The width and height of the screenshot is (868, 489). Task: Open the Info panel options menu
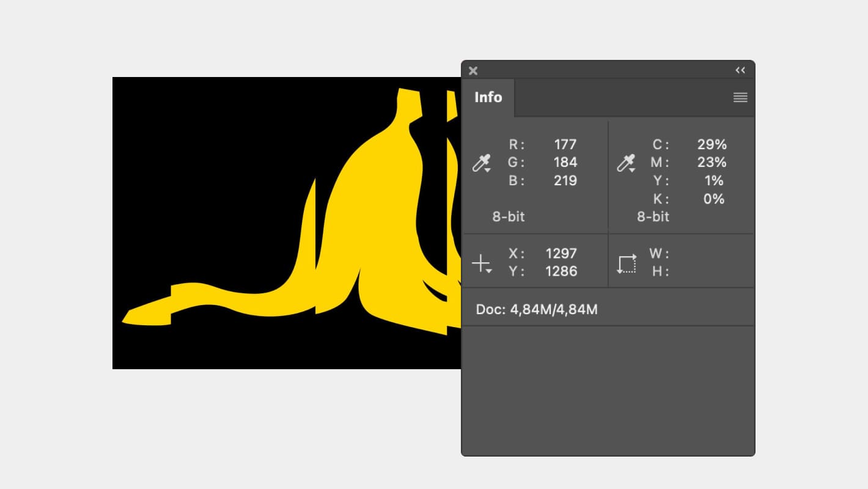740,98
